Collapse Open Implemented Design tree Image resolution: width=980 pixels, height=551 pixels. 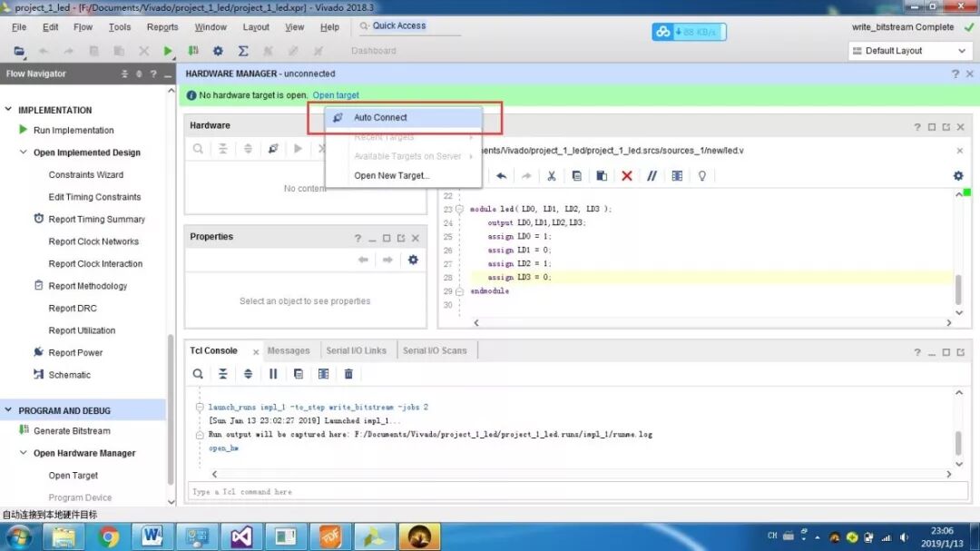coord(23,152)
